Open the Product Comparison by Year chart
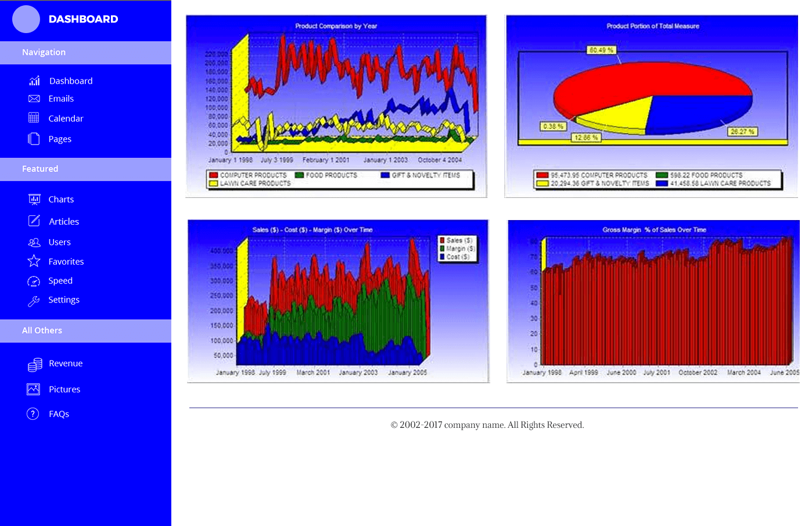 pyautogui.click(x=336, y=106)
